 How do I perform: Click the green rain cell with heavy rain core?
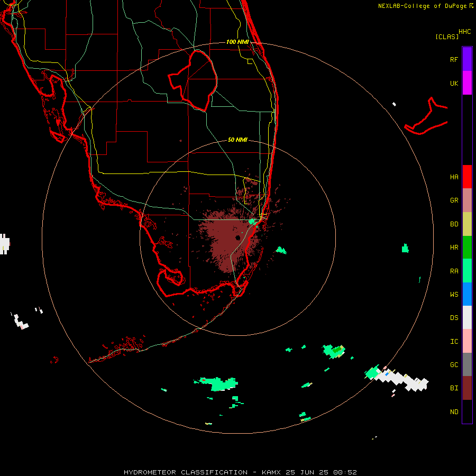334,351
